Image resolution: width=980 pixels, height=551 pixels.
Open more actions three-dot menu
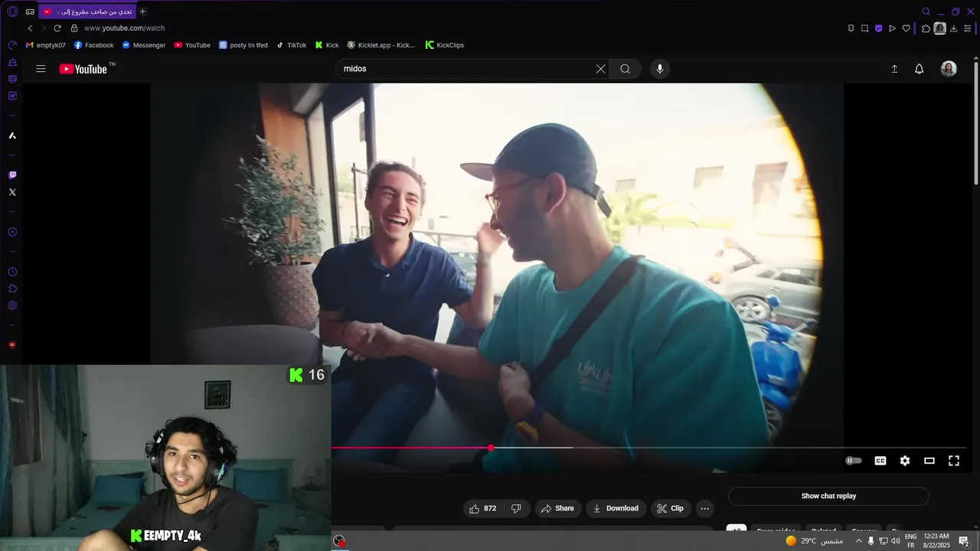pyautogui.click(x=705, y=508)
